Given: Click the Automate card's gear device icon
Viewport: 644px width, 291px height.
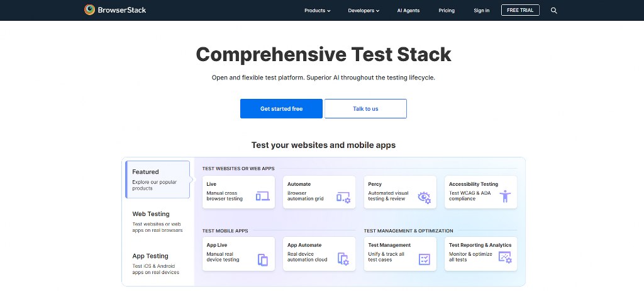Looking at the screenshot, I should point(343,198).
